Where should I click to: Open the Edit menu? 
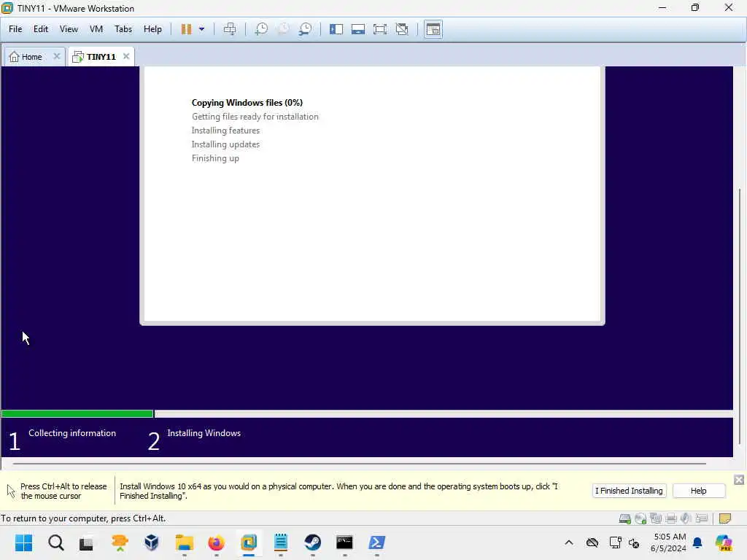pyautogui.click(x=41, y=29)
